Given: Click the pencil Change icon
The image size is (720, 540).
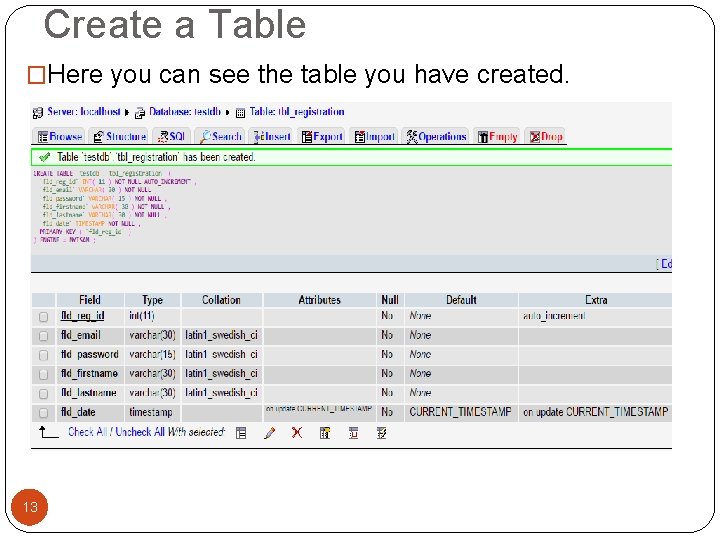Looking at the screenshot, I should (270, 433).
